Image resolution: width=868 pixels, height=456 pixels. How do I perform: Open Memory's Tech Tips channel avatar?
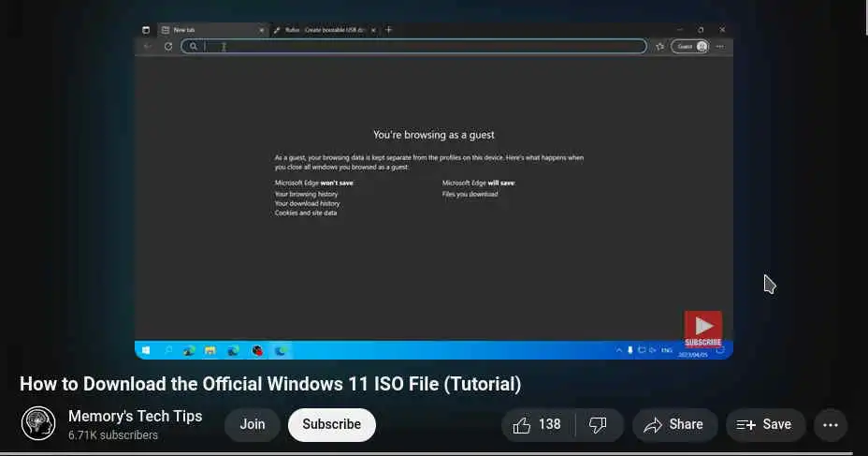(x=38, y=423)
